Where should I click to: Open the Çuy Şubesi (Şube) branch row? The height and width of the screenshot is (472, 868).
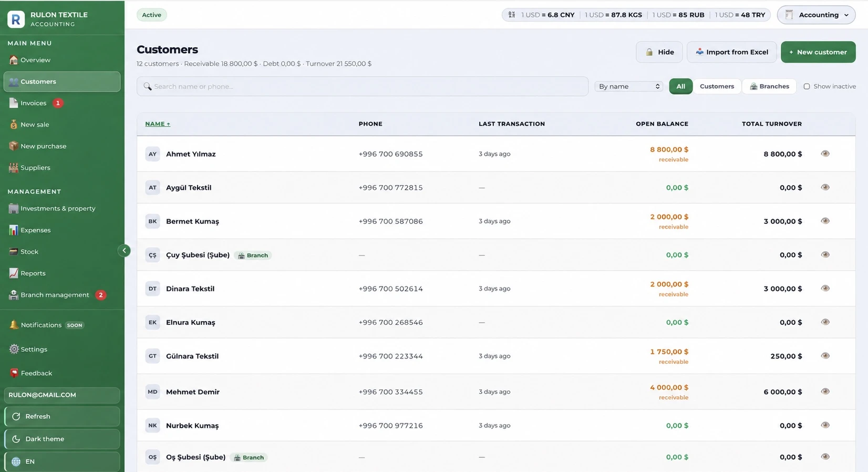pyautogui.click(x=495, y=255)
